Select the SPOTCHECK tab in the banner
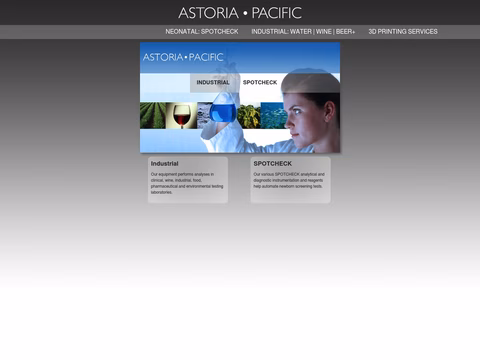 point(260,82)
